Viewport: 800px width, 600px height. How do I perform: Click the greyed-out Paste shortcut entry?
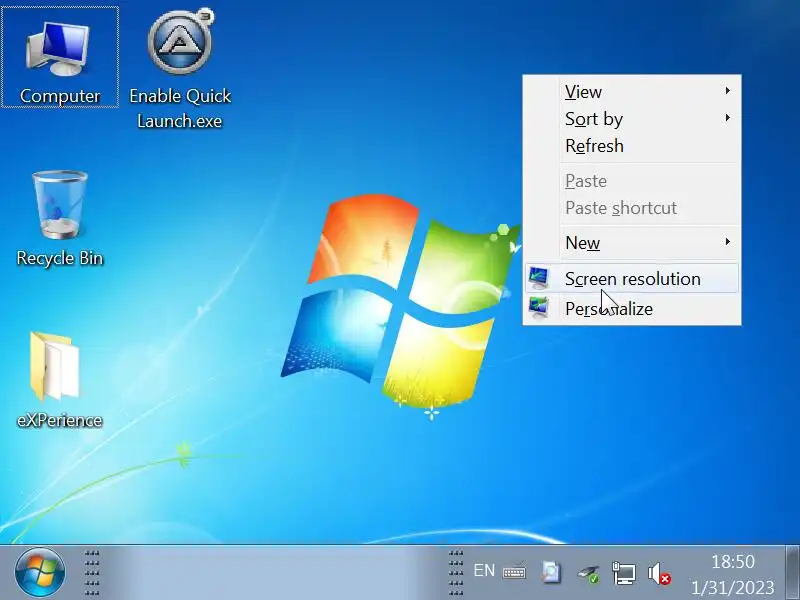(633, 208)
